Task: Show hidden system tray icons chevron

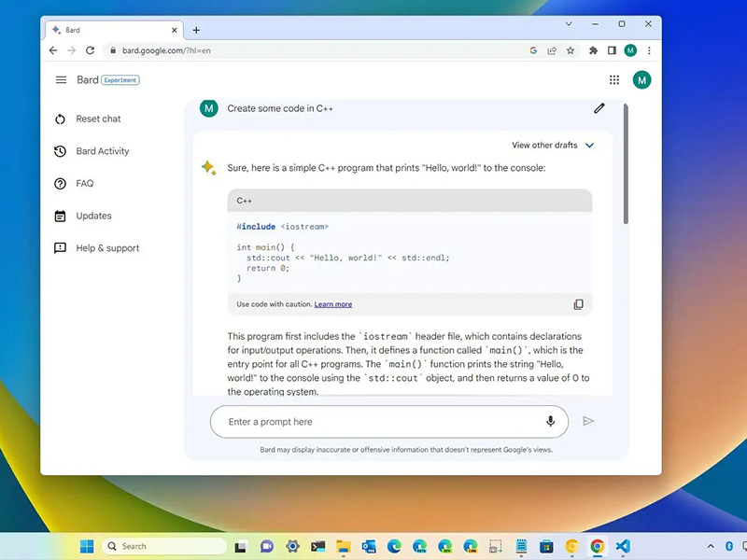Action: 711,546
